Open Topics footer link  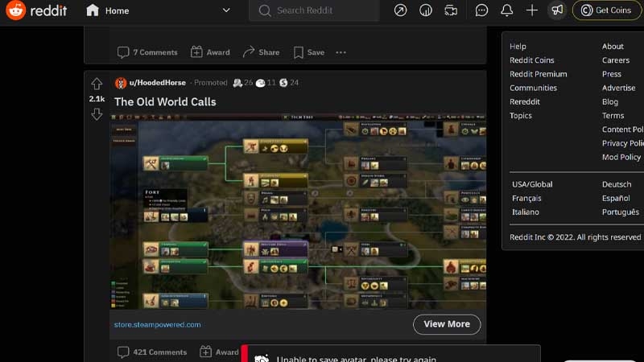[520, 116]
